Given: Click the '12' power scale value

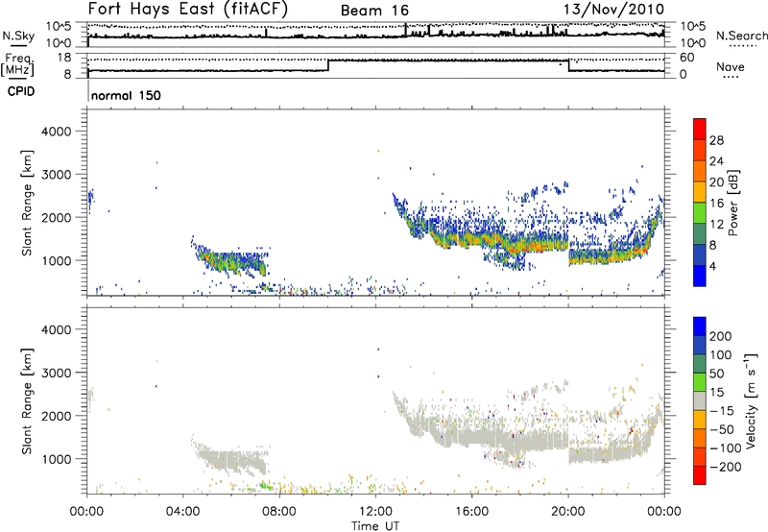Looking at the screenshot, I should 716,225.
